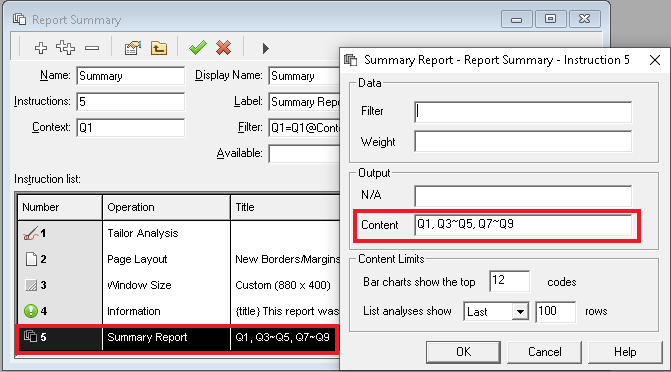Viewport: 671px width, 372px height.
Task: Click the run arrow toolbar icon
Action: click(265, 48)
